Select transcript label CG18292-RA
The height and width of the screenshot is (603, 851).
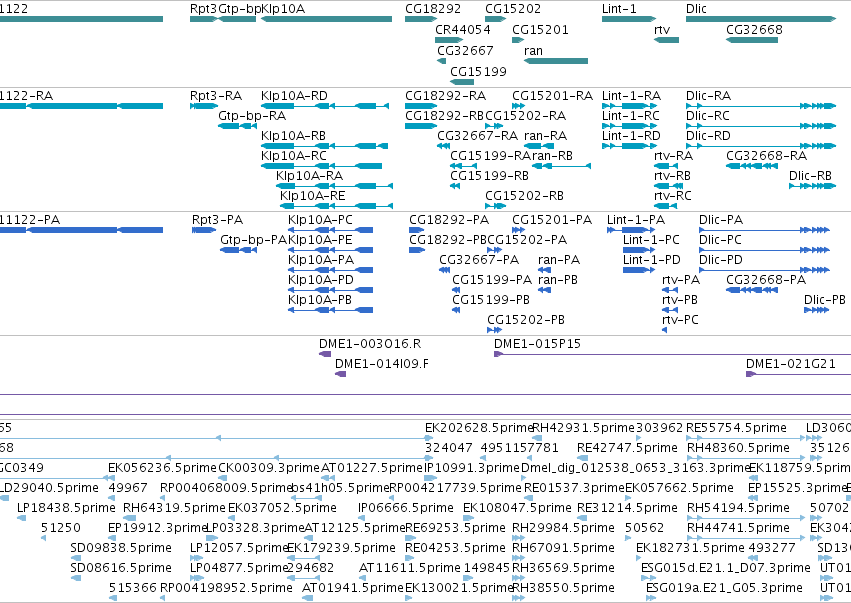[445, 96]
